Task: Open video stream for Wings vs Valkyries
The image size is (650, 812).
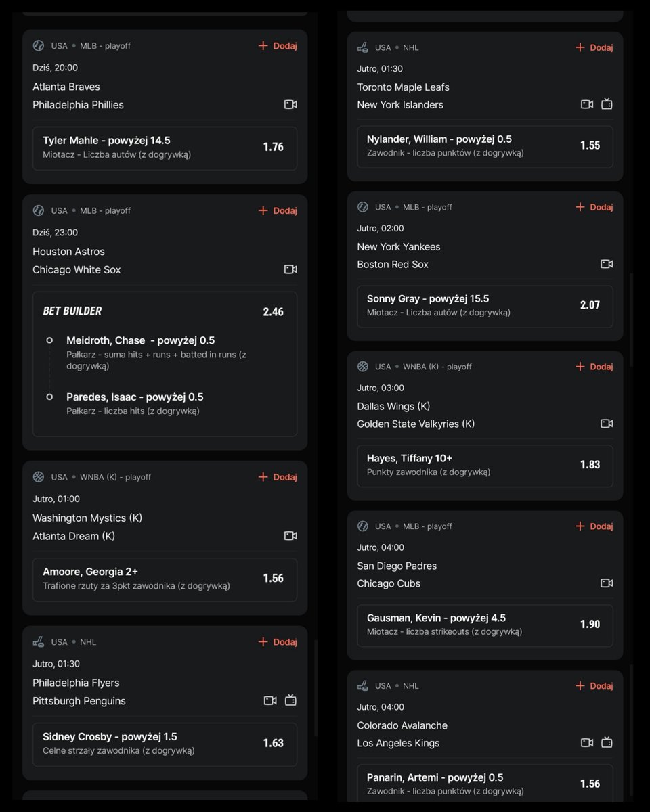Action: pyautogui.click(x=607, y=423)
